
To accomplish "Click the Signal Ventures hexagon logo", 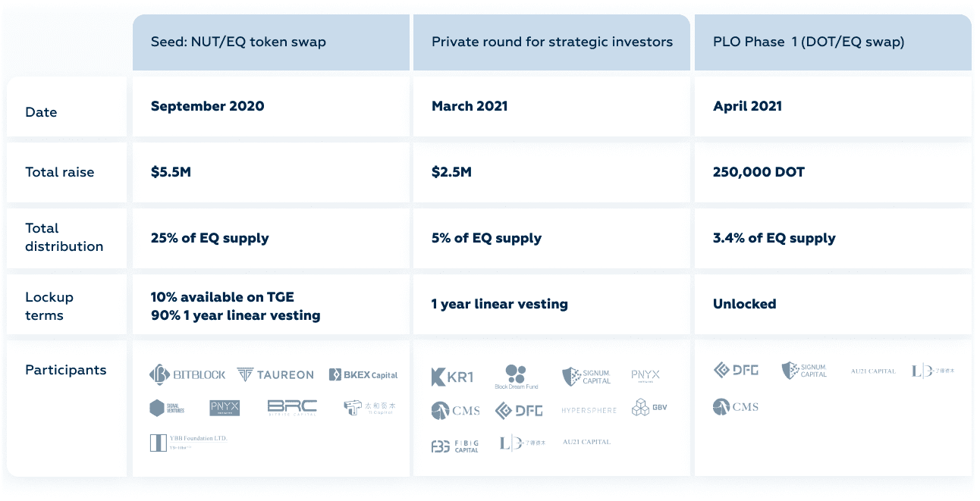I will (x=167, y=408).
